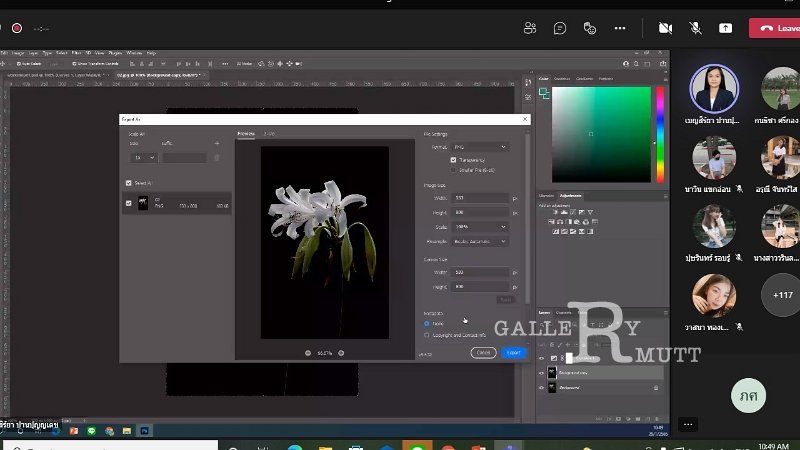Open the Teams participants panel icon
800x450 pixels.
530,28
